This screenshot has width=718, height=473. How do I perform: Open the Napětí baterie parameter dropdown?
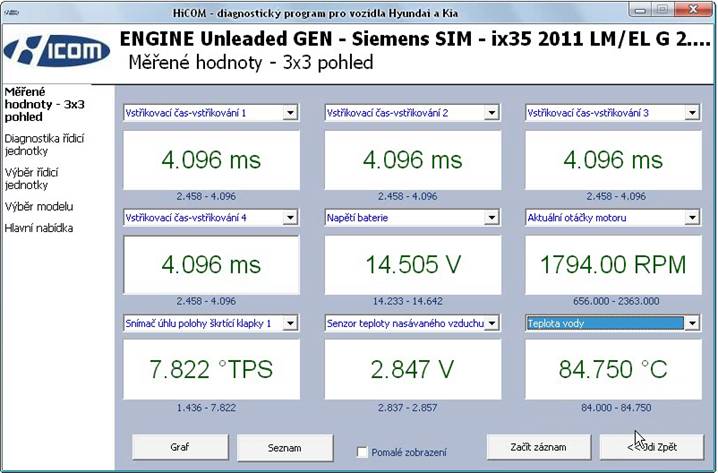click(x=491, y=217)
